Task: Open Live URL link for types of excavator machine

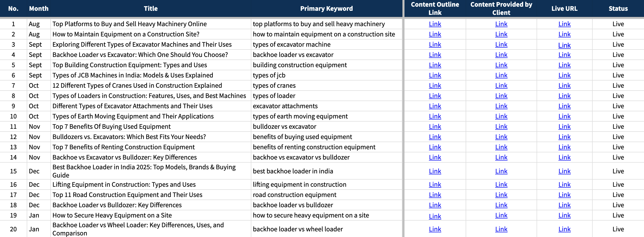Action: point(564,45)
